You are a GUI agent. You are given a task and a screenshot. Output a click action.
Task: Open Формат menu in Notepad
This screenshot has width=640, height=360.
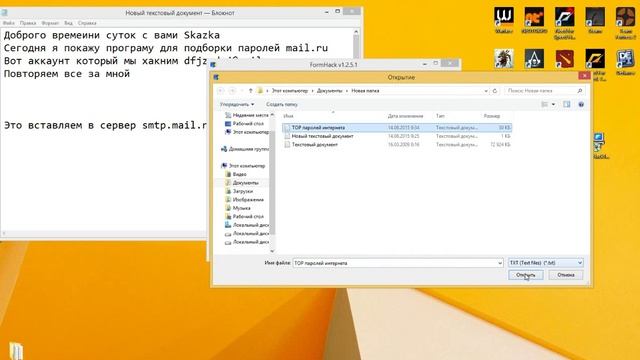(x=50, y=23)
